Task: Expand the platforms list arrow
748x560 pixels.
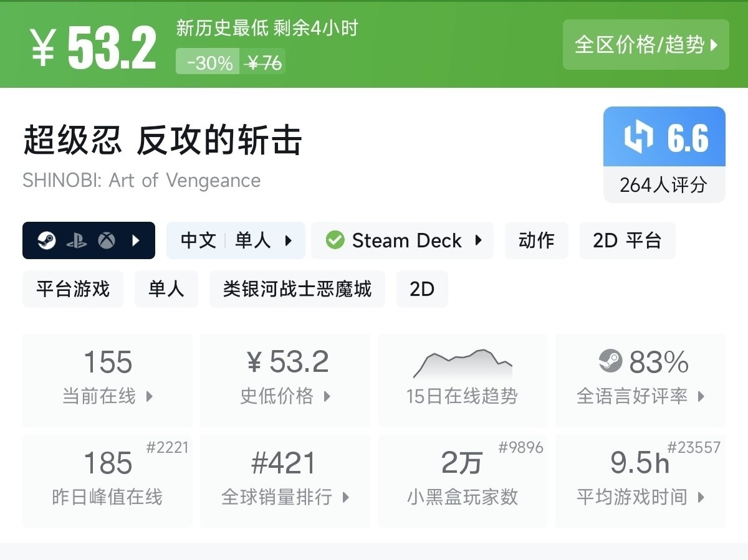Action: pos(137,240)
